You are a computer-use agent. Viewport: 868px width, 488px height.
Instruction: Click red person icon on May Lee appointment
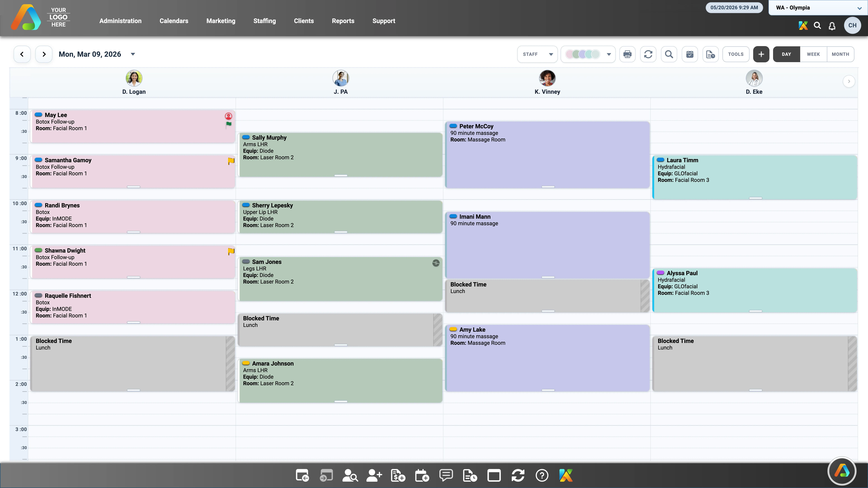coord(228,116)
